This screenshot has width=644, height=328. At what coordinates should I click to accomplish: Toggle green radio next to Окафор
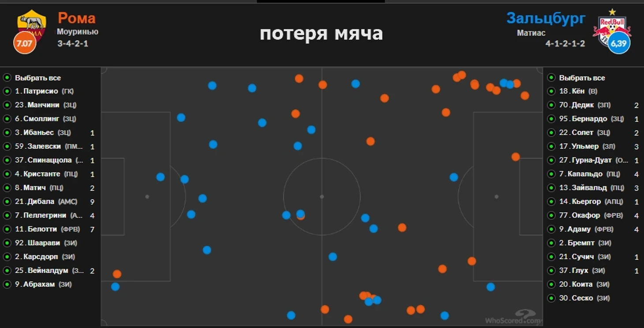point(551,215)
